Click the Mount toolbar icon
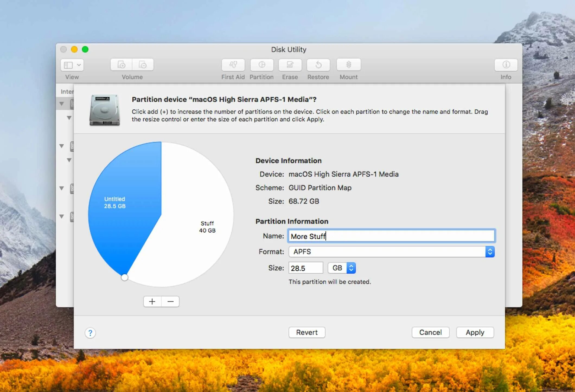575x392 pixels. click(349, 65)
